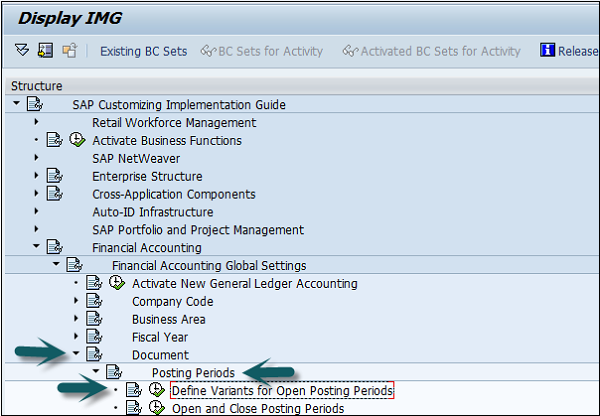Click BC Sets for Activity button

click(262, 51)
